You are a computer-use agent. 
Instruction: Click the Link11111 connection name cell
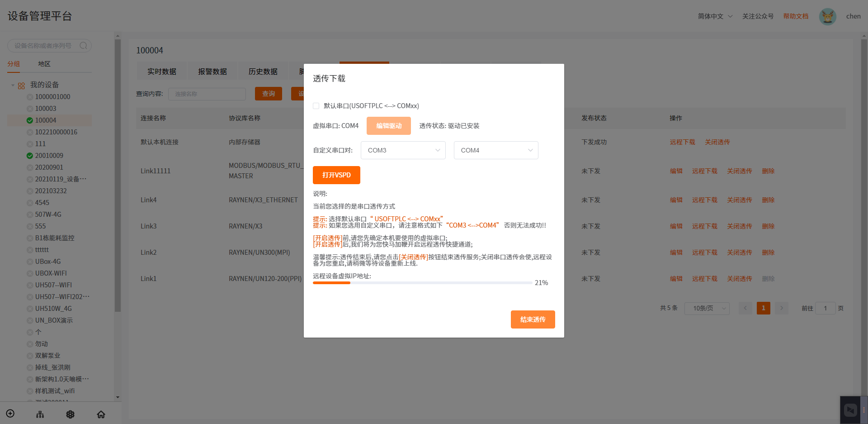point(156,171)
